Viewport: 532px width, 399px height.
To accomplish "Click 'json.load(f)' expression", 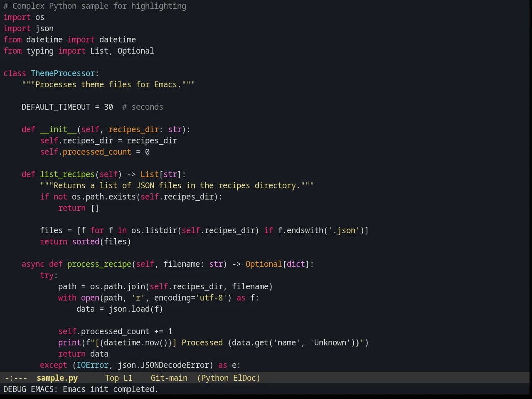I will (x=135, y=309).
